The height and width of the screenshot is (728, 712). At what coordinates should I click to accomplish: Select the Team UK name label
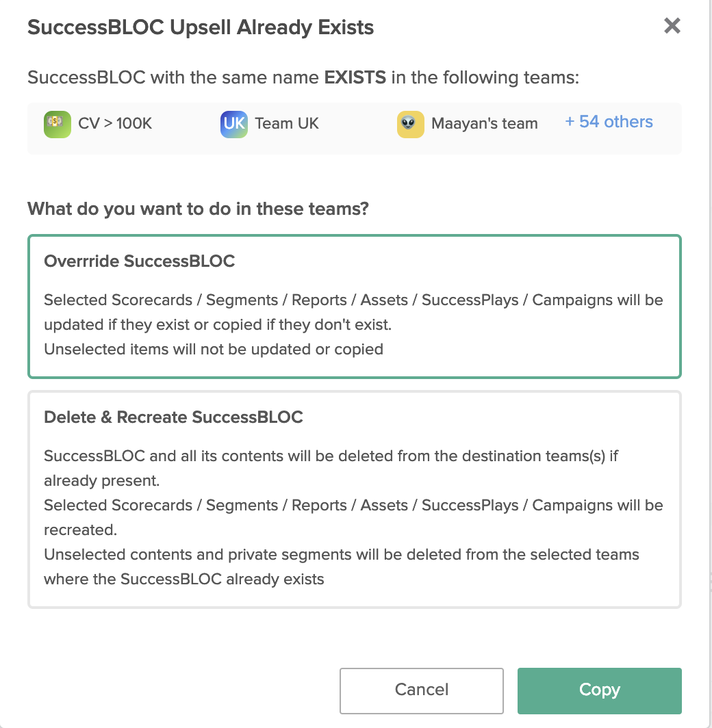287,123
